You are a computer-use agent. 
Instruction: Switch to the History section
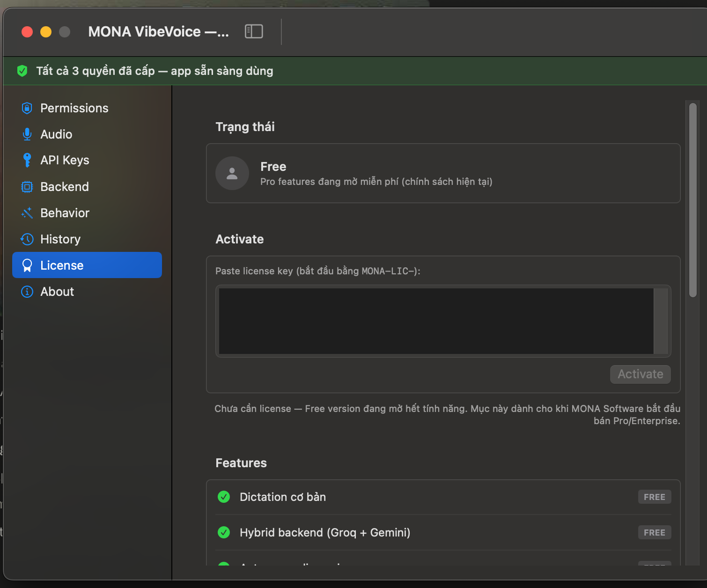tap(87, 239)
